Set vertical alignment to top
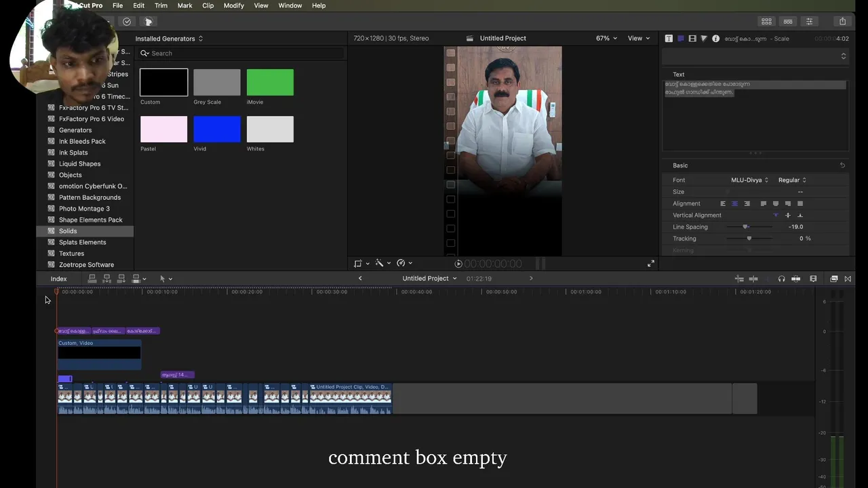The image size is (868, 488). click(x=776, y=216)
